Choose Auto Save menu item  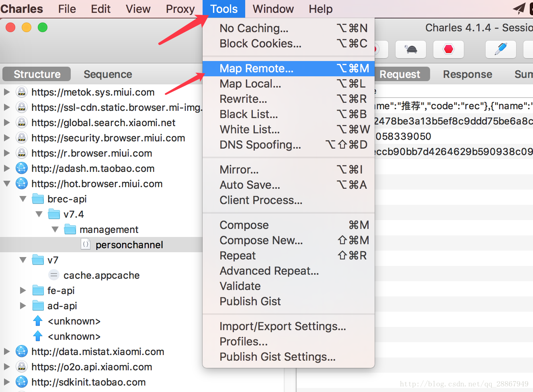289,185
